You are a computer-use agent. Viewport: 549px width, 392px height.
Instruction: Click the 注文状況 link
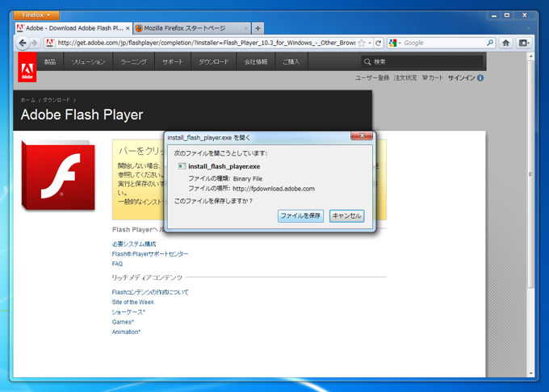405,78
